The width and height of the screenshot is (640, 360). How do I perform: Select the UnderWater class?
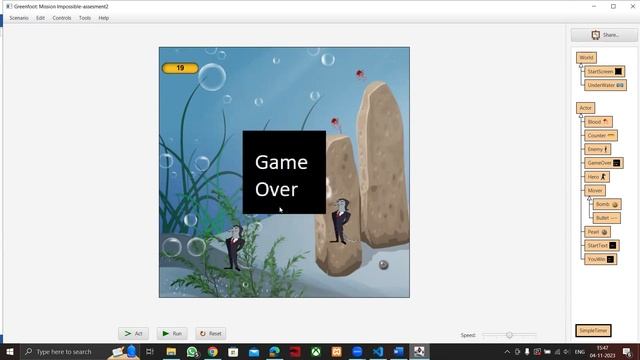pos(605,85)
